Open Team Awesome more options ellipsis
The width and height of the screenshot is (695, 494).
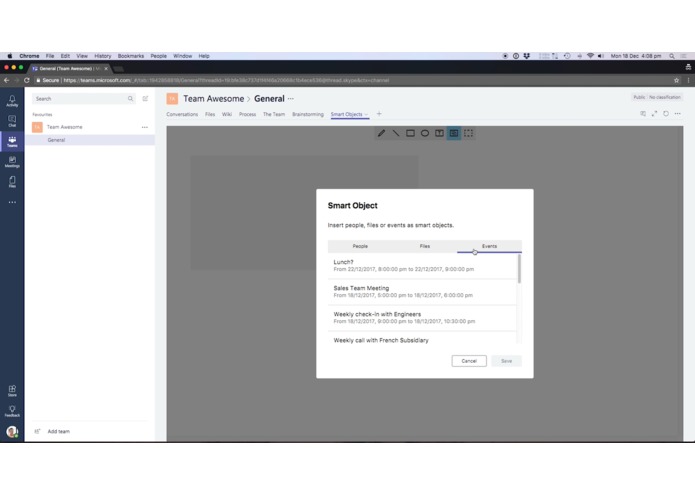coord(145,127)
